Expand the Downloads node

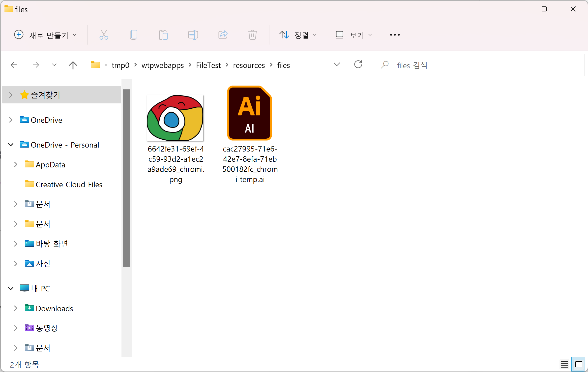[16, 308]
